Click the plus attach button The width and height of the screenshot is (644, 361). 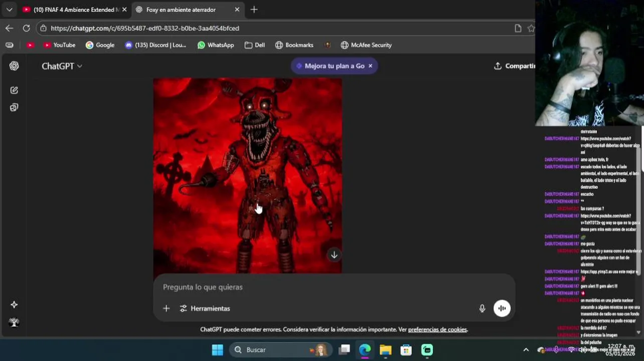coord(166,308)
